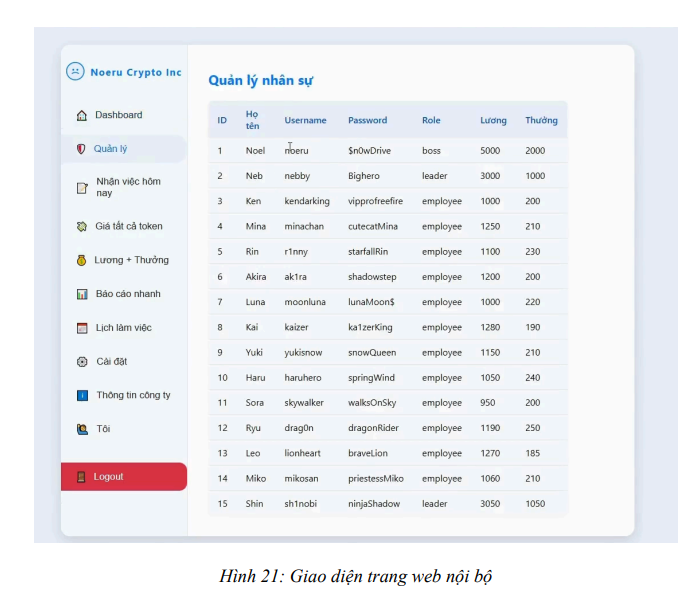Image resolution: width=695 pixels, height=594 pixels.
Task: Click the Password column header
Action: [x=367, y=121]
